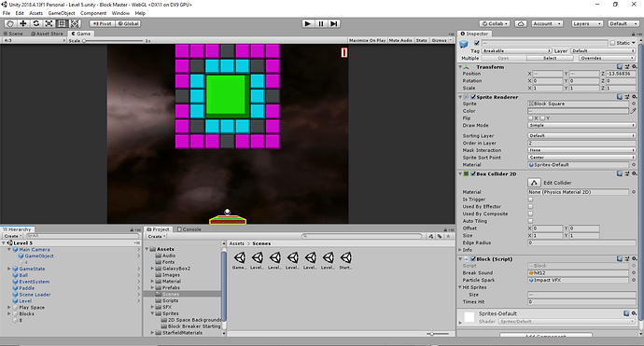Viewport: 644px width, 346px height.
Task: Click search by label icon in Project
Action: 440,236
